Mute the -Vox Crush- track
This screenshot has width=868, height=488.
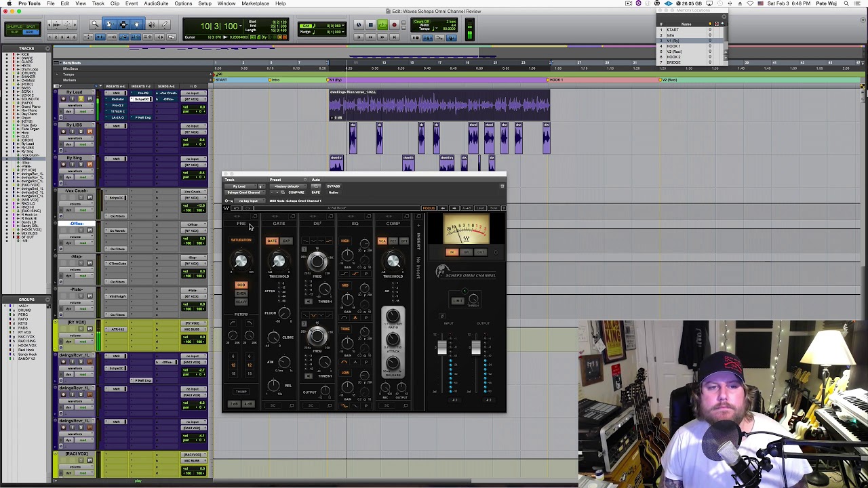[x=90, y=197]
